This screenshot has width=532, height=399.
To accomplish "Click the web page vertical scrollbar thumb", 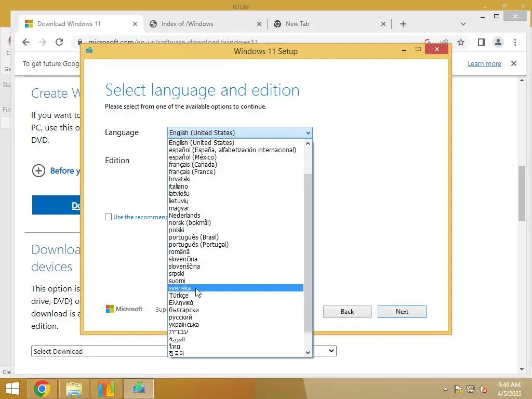I will click(522, 193).
